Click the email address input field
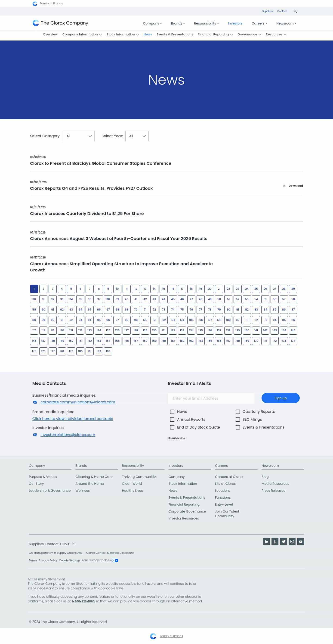The width and height of the screenshot is (333, 644). coord(211,398)
